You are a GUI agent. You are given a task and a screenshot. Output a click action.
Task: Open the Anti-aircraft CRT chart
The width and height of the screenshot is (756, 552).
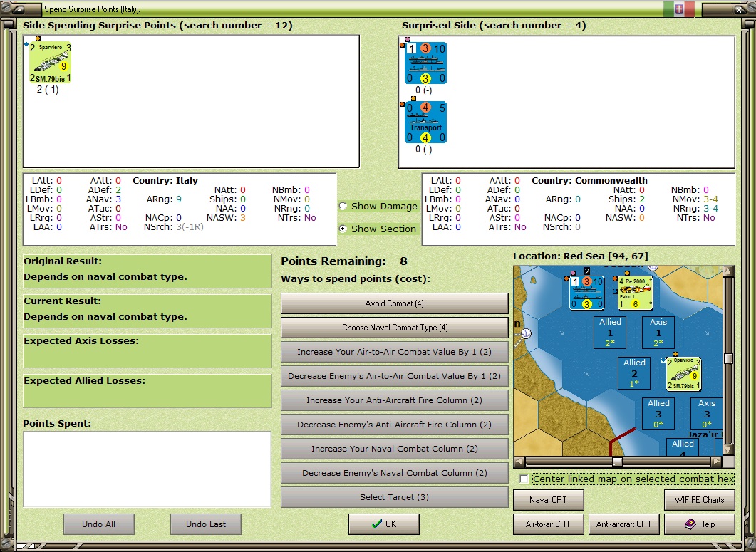tap(624, 524)
